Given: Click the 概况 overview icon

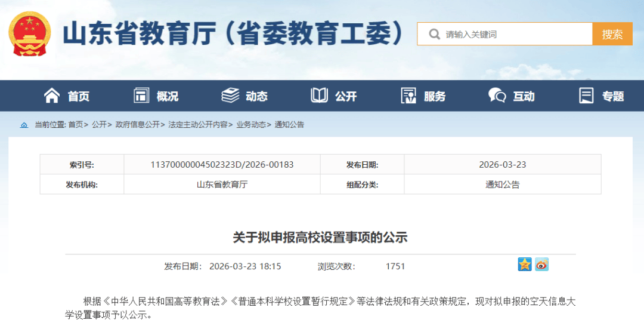Looking at the screenshot, I should (x=141, y=96).
